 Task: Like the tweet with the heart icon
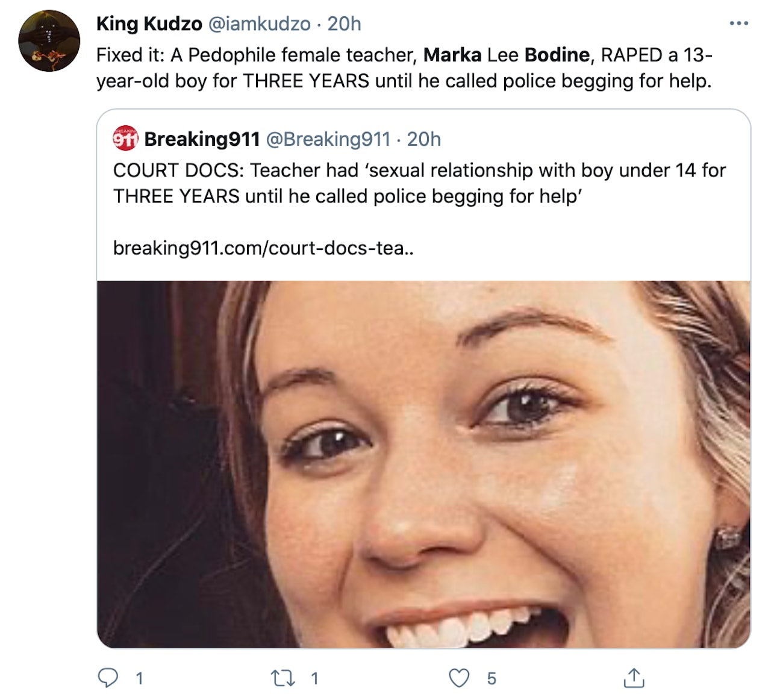pos(459,678)
